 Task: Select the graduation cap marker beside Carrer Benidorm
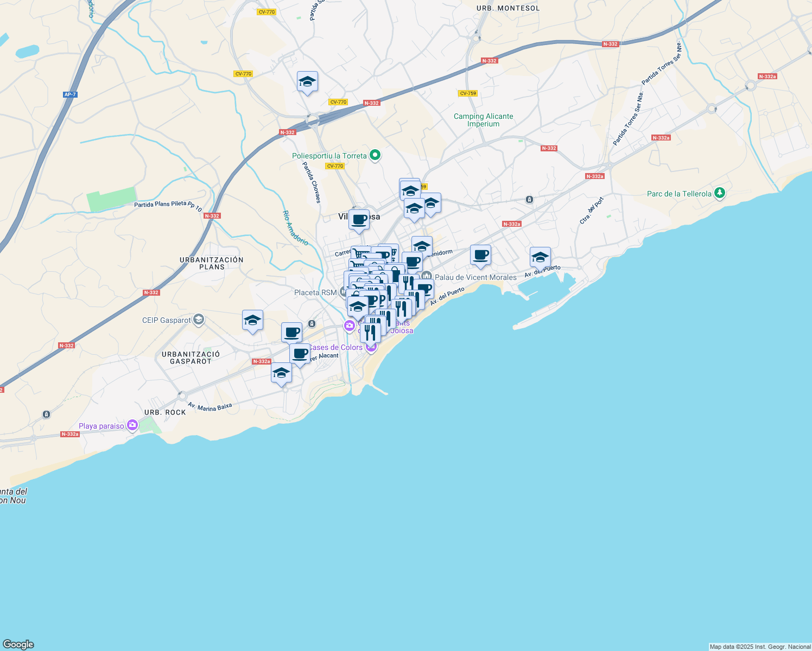[422, 246]
